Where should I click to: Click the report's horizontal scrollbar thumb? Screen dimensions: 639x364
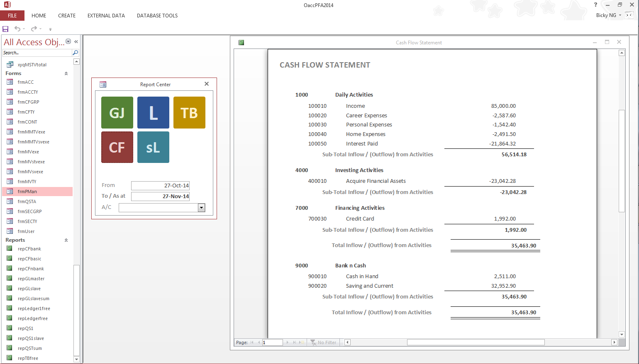click(476, 342)
